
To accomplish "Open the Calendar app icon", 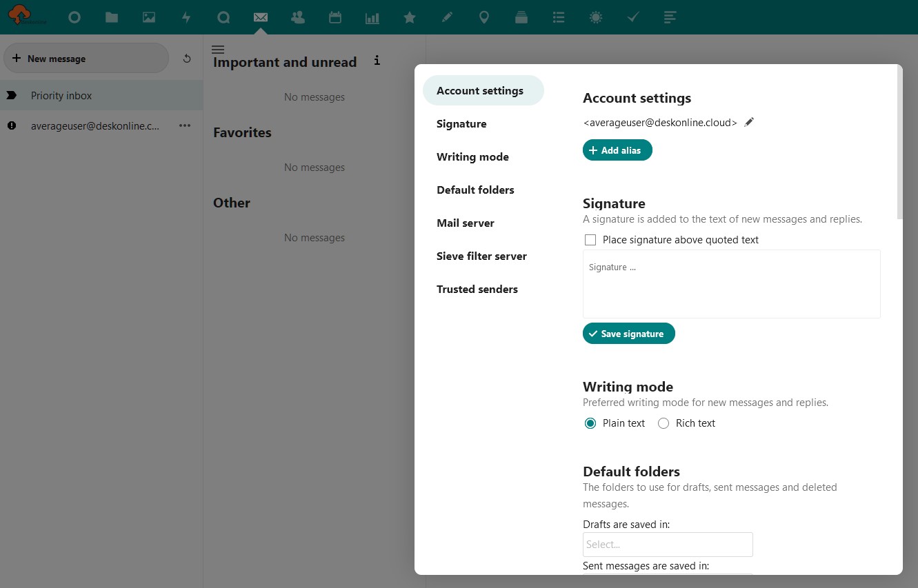I will click(x=335, y=17).
